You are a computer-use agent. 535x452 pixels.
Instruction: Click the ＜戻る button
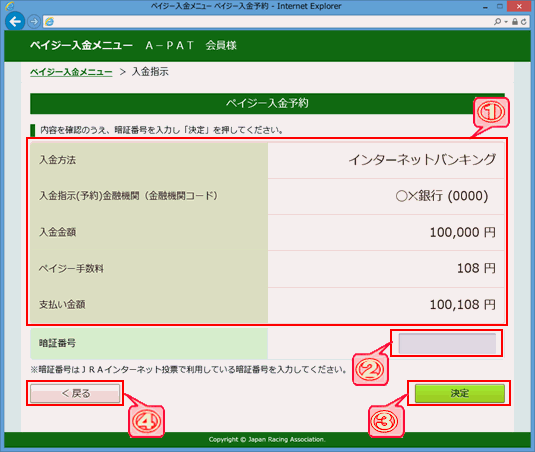(x=75, y=393)
